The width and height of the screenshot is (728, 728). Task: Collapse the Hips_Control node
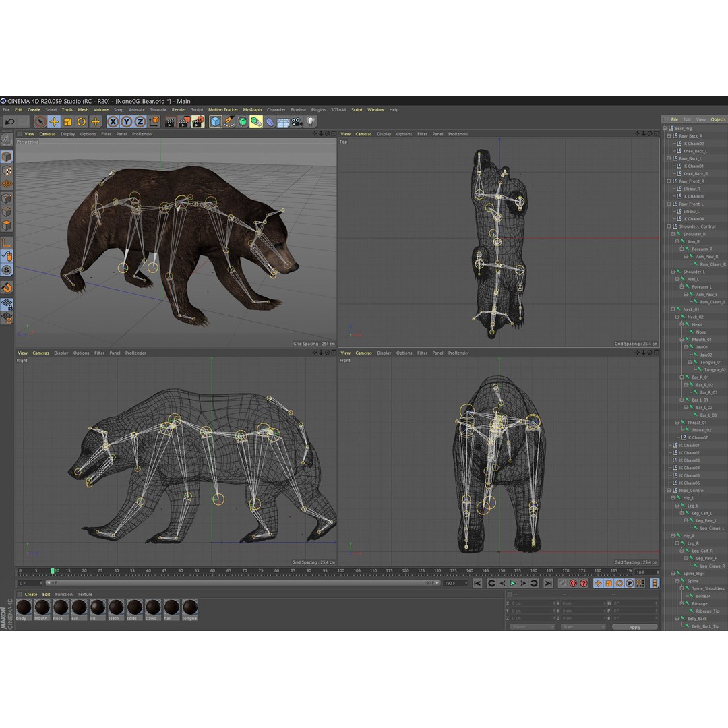pyautogui.click(x=669, y=490)
